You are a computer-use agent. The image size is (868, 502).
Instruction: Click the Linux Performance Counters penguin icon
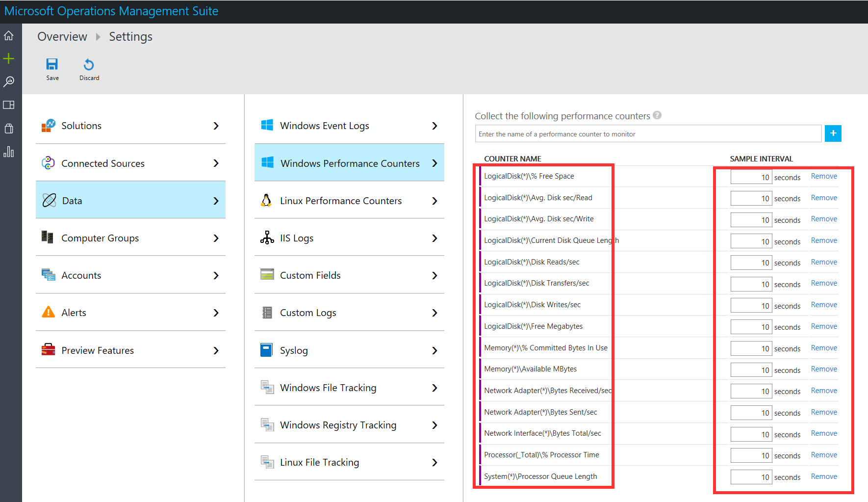click(266, 200)
